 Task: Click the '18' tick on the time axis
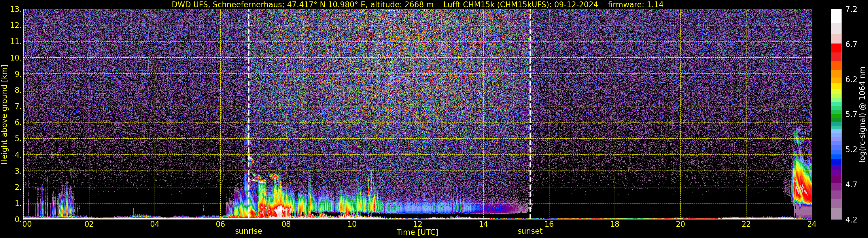tap(614, 224)
